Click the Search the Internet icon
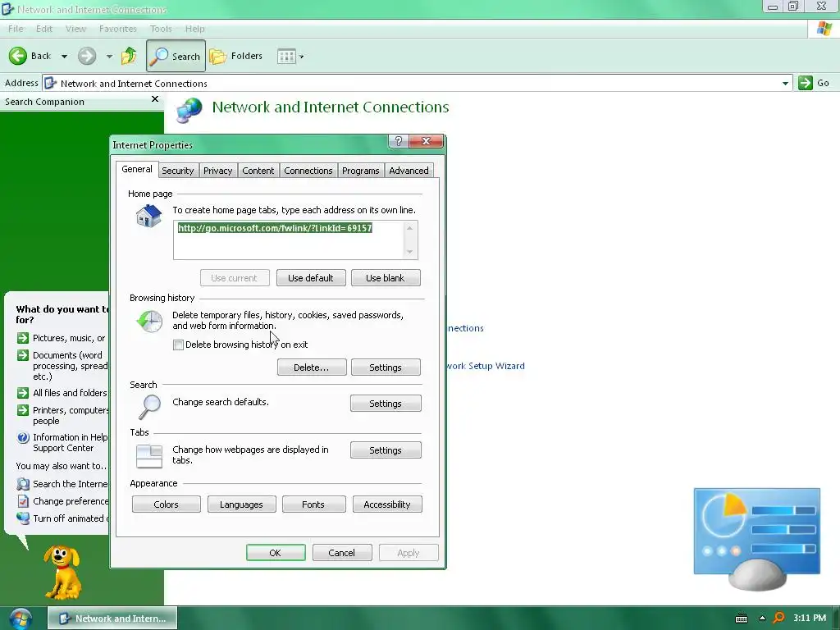840x630 pixels. pyautogui.click(x=22, y=484)
